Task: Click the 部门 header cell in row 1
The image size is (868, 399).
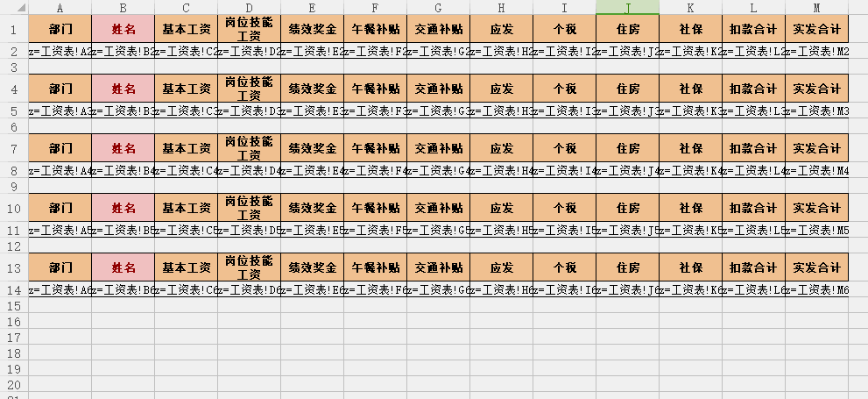Action: pos(60,29)
